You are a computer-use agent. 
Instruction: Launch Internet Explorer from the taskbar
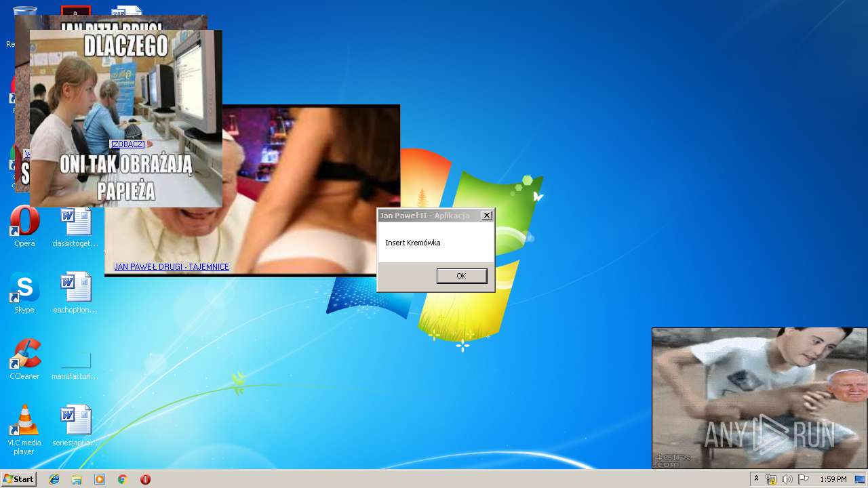(x=54, y=479)
